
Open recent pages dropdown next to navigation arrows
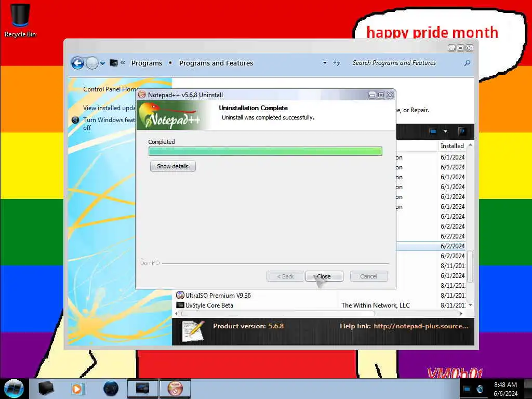click(102, 63)
